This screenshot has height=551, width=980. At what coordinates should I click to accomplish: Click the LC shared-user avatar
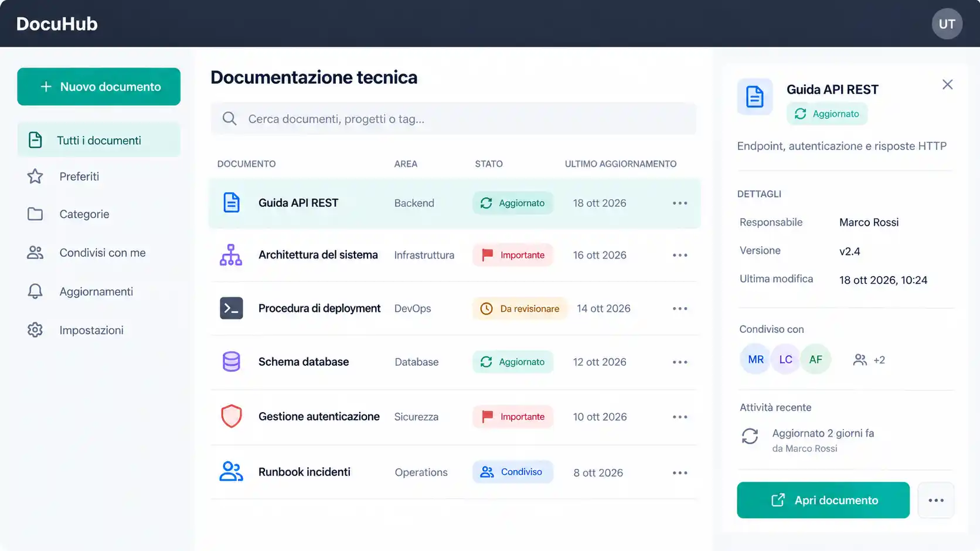[785, 359]
